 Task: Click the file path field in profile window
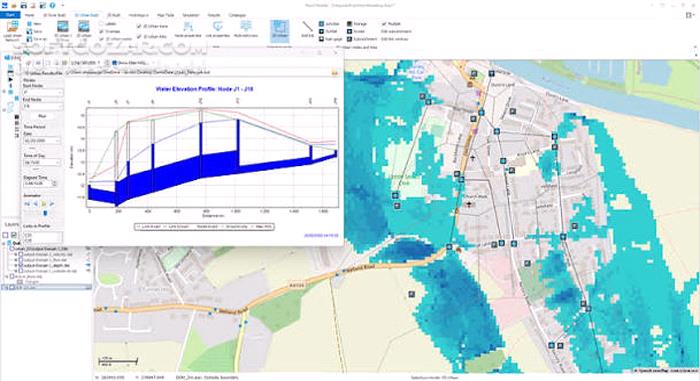pos(198,72)
